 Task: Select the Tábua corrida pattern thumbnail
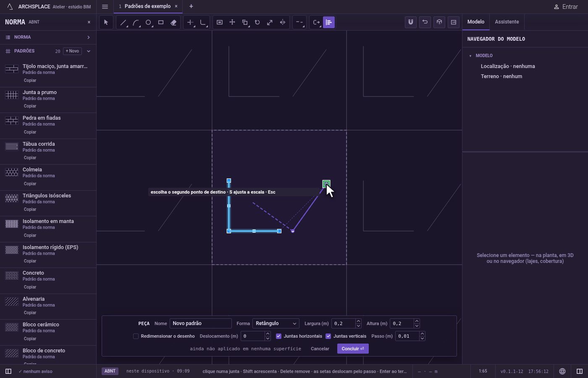pyautogui.click(x=12, y=147)
